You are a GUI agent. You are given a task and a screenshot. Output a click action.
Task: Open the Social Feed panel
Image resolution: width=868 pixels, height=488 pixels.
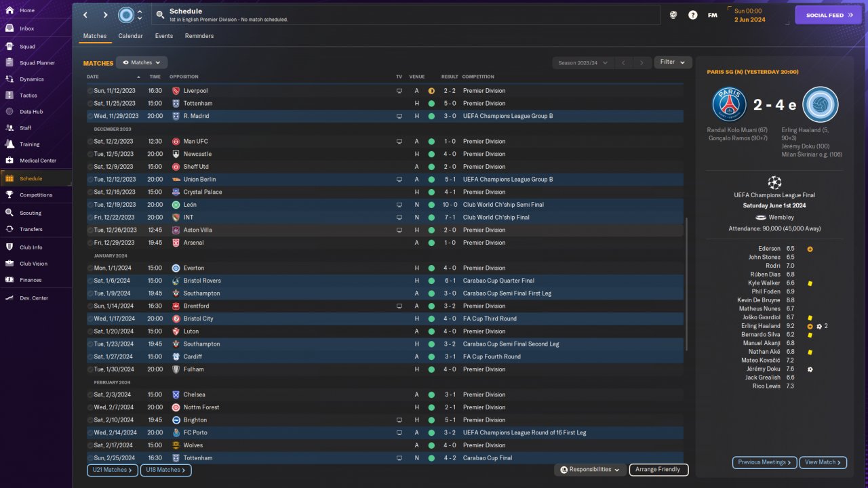[x=828, y=15]
